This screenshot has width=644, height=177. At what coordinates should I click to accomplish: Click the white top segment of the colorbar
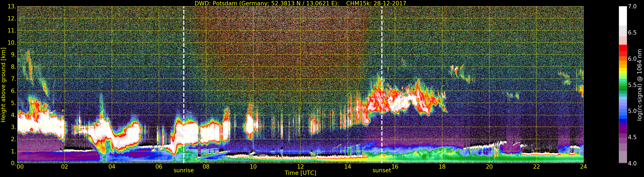pyautogui.click(x=623, y=16)
